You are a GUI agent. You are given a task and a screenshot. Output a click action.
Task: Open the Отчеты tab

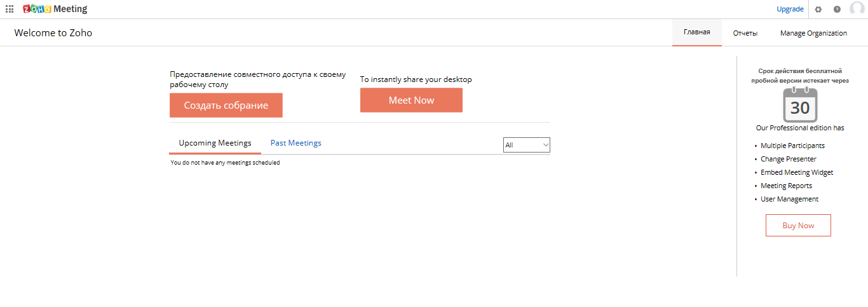[x=745, y=33]
